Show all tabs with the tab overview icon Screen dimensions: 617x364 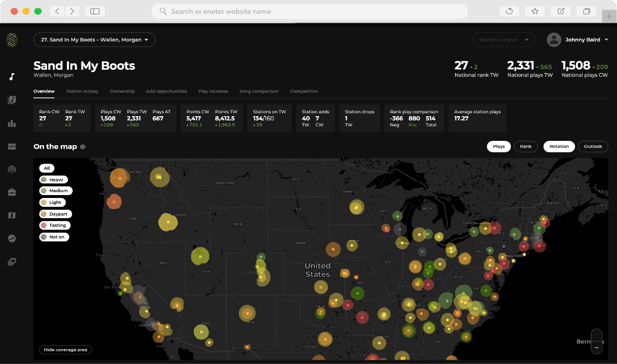click(x=586, y=11)
